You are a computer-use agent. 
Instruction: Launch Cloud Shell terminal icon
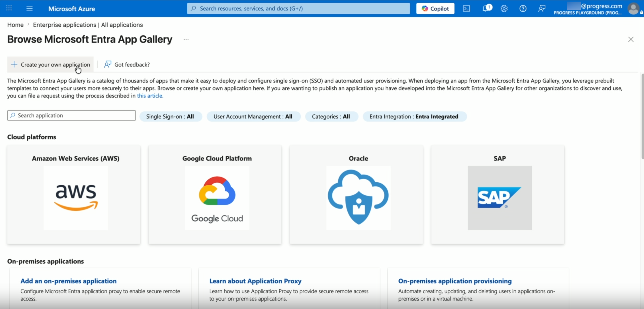click(x=466, y=9)
